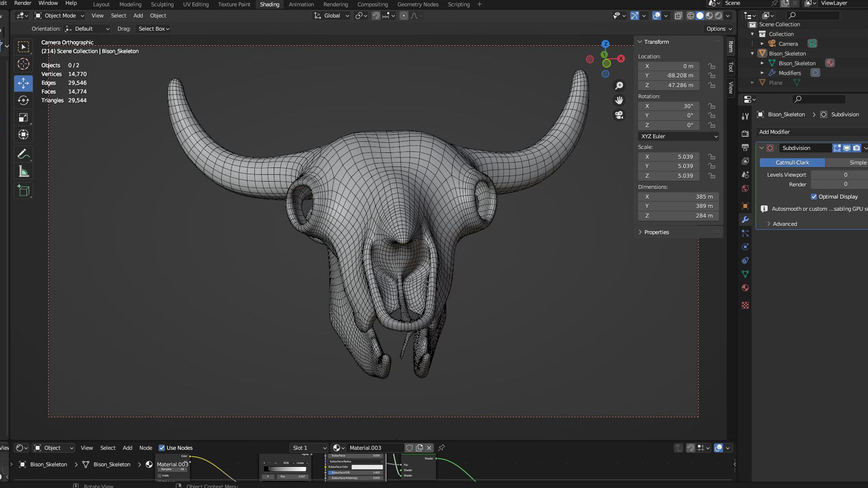
Task: Click the Scale X 5.039 field
Action: tap(669, 157)
